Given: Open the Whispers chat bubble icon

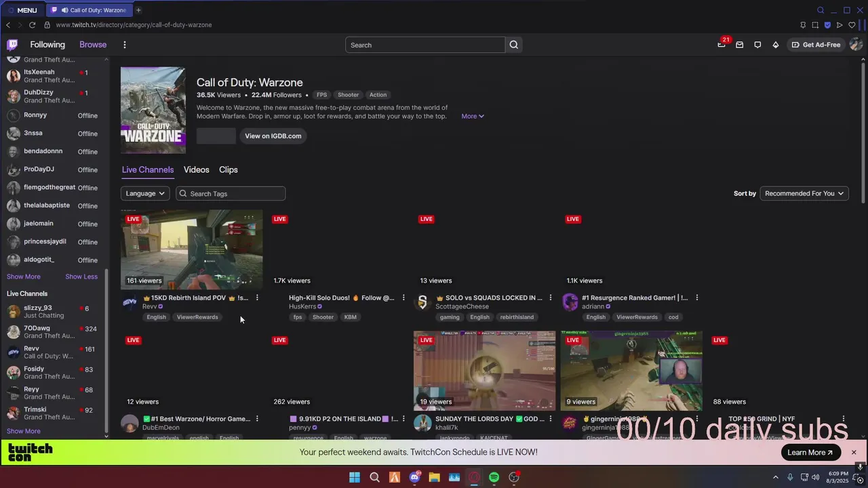Looking at the screenshot, I should pyautogui.click(x=757, y=45).
